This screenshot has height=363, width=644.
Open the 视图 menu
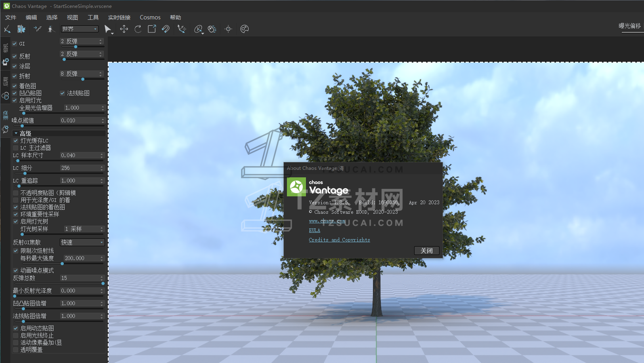[x=73, y=17]
